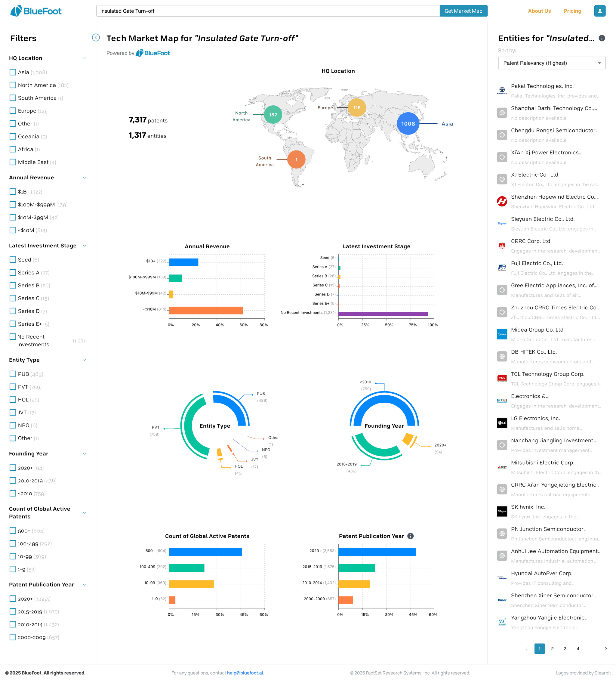Collapse the Filters panel with arrow icon
Image resolution: width=616 pixels, height=681 pixels.
[x=96, y=38]
